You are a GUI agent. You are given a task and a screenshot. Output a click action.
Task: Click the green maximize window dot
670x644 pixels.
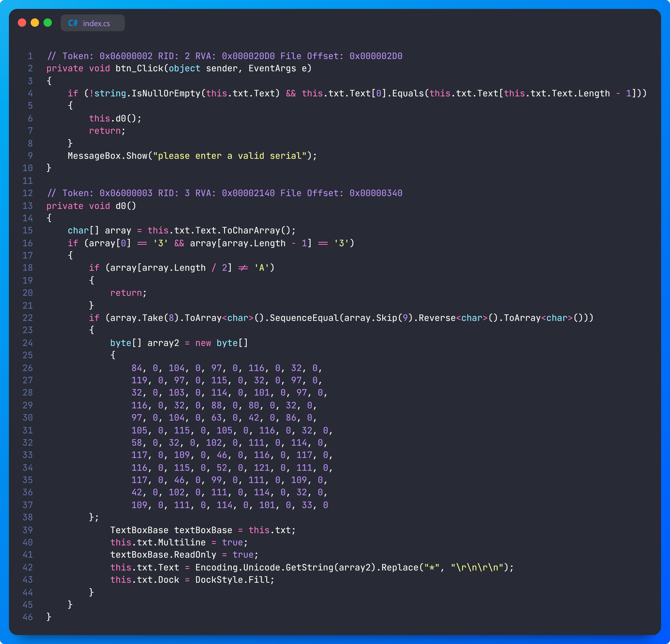click(x=48, y=22)
